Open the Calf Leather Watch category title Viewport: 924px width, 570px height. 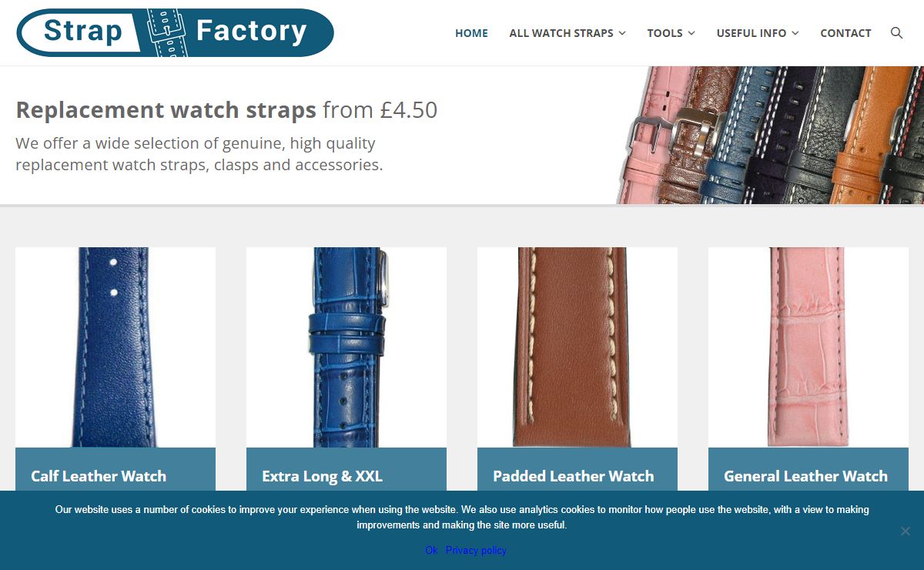[x=99, y=476]
